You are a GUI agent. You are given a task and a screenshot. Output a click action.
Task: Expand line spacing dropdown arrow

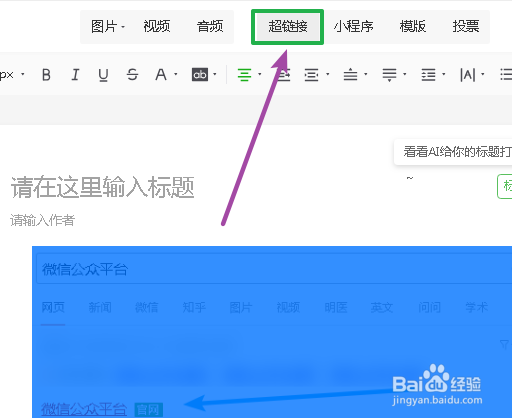[x=444, y=74]
